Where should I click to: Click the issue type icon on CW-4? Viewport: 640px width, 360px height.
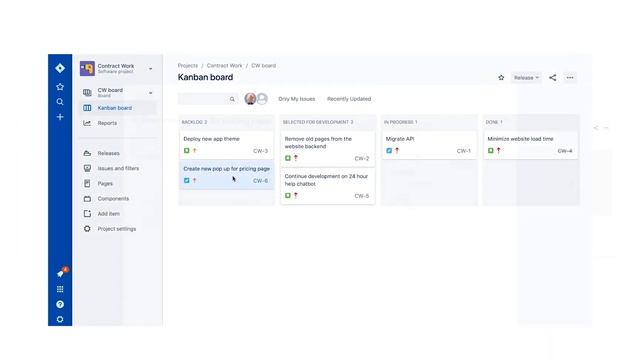click(x=491, y=151)
